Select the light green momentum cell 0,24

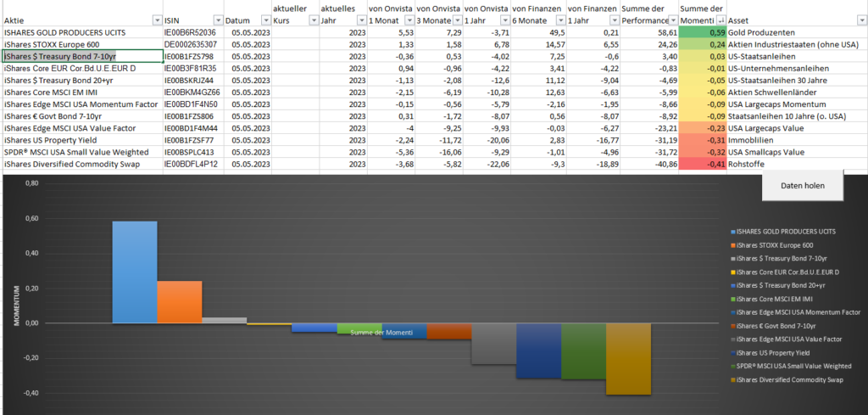(x=703, y=44)
